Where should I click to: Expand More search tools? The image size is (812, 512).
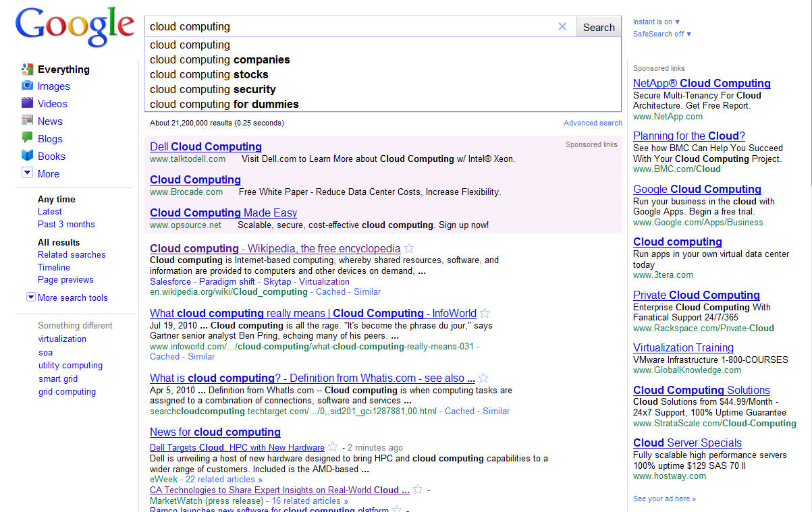[x=30, y=297]
